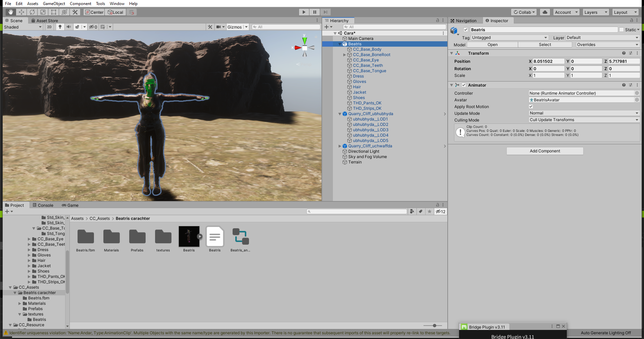This screenshot has width=644, height=339.
Task: Toggle favorites star in Project panel
Action: click(x=430, y=211)
